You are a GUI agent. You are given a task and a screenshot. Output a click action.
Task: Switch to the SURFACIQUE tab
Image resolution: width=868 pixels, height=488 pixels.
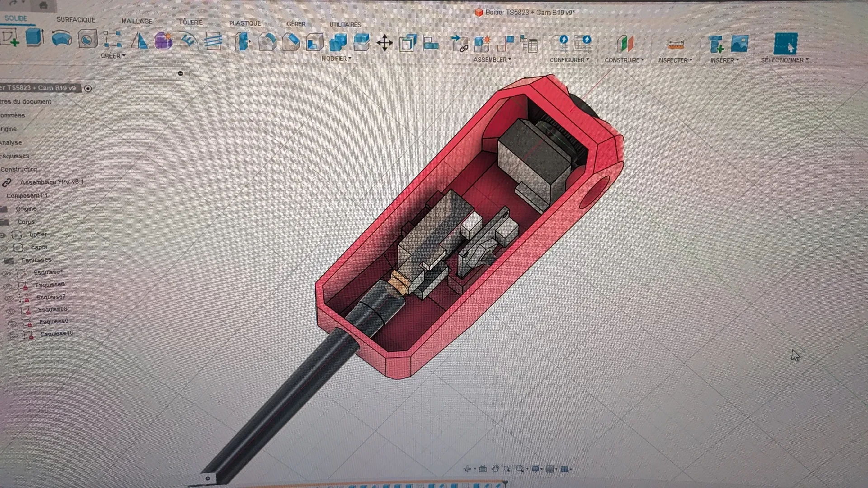(x=76, y=20)
